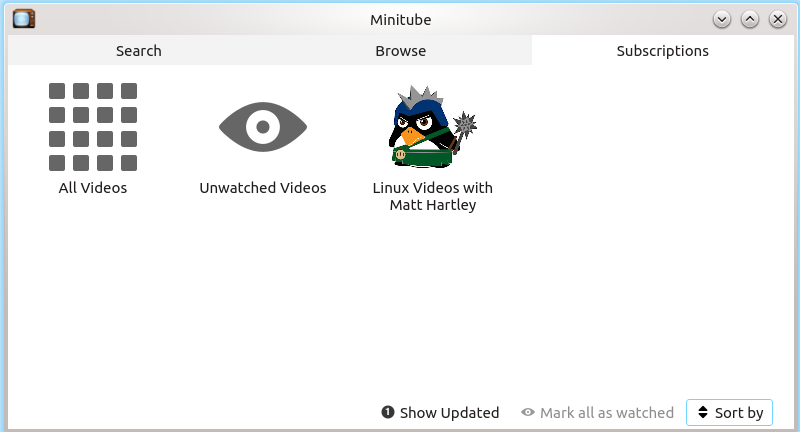Click the 'All Videos' label
800x432 pixels.
click(93, 188)
